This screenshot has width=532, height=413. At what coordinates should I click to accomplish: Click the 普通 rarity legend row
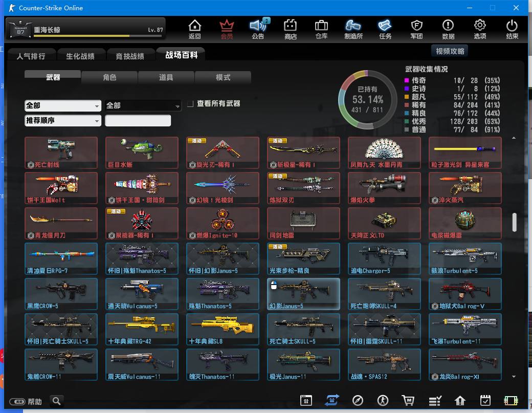point(452,129)
